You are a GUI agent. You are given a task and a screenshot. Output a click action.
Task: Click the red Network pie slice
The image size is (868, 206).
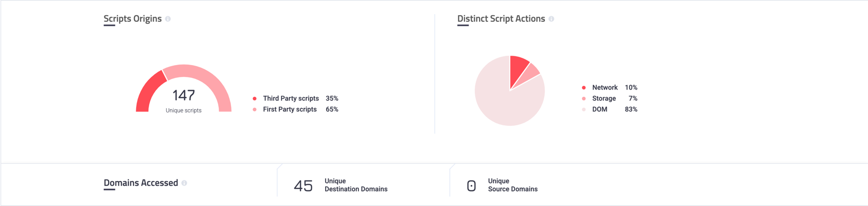(x=518, y=67)
